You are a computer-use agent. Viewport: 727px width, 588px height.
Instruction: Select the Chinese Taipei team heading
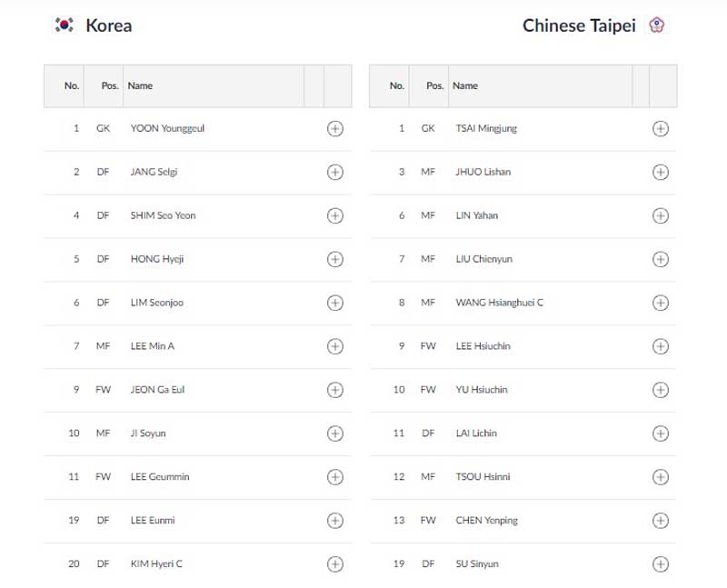point(579,25)
